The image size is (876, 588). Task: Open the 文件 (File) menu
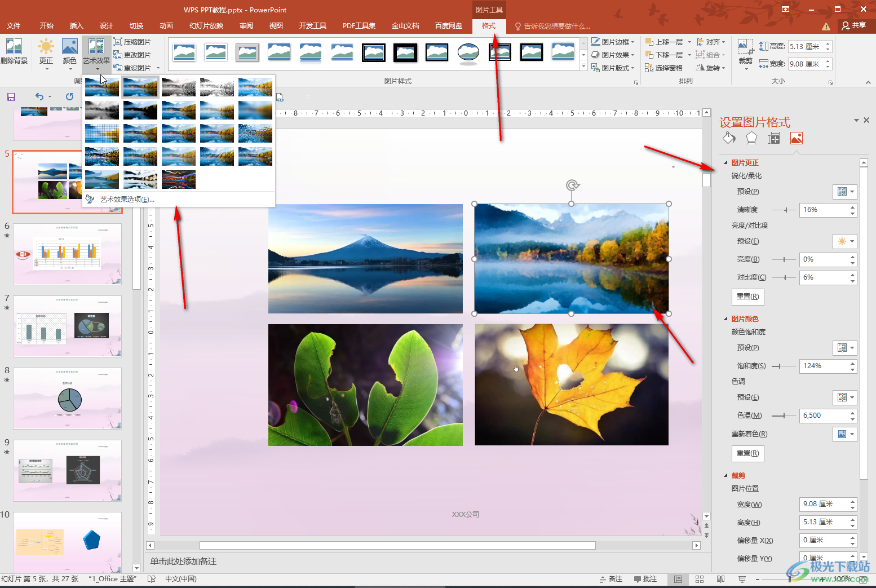pos(14,26)
